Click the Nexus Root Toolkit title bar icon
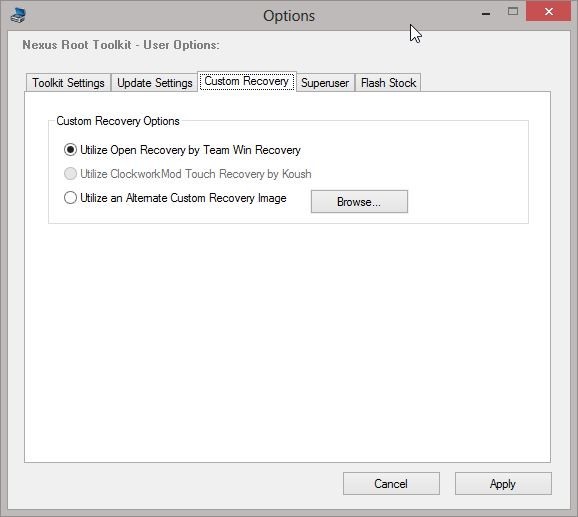Image resolution: width=578 pixels, height=517 pixels. [18, 15]
